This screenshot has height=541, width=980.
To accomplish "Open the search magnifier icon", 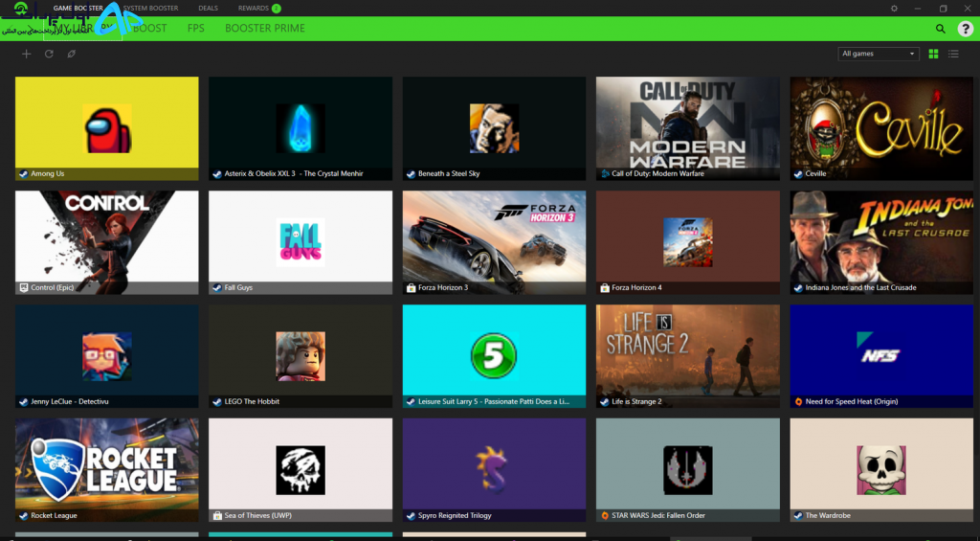I will pyautogui.click(x=940, y=29).
